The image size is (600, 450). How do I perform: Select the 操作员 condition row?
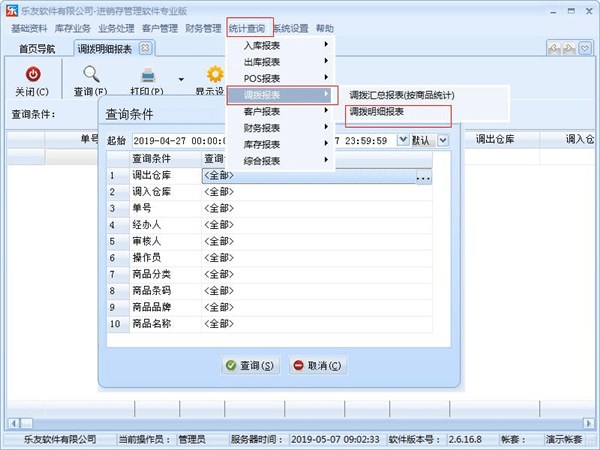[270, 258]
